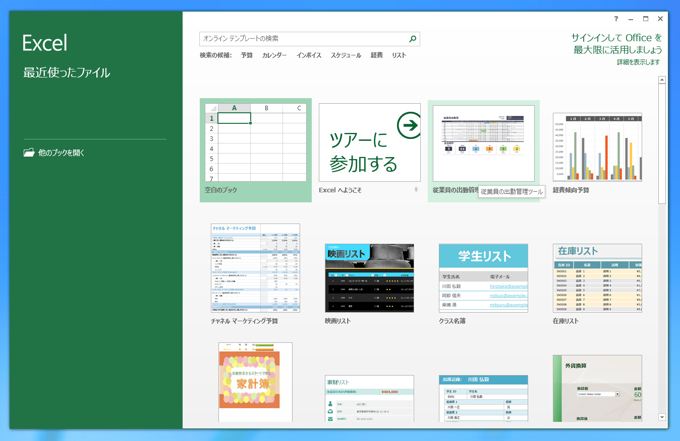Image resolution: width=680 pixels, height=441 pixels.
Task: Choose the 外貨換算 template thumbnail
Action: pos(597,388)
